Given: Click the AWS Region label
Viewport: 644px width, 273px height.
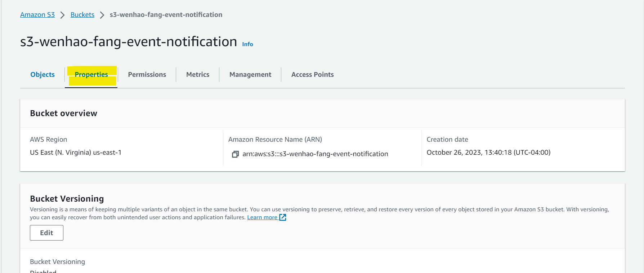Looking at the screenshot, I should [49, 140].
